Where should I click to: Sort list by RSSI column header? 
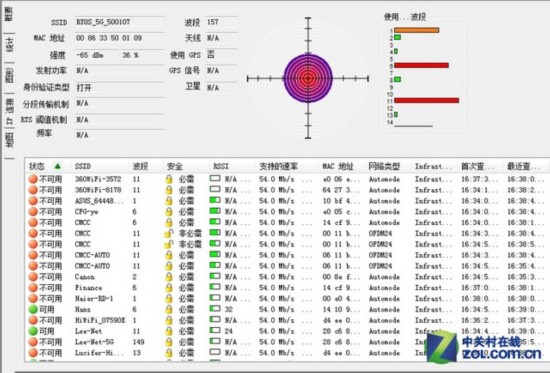pos(221,166)
